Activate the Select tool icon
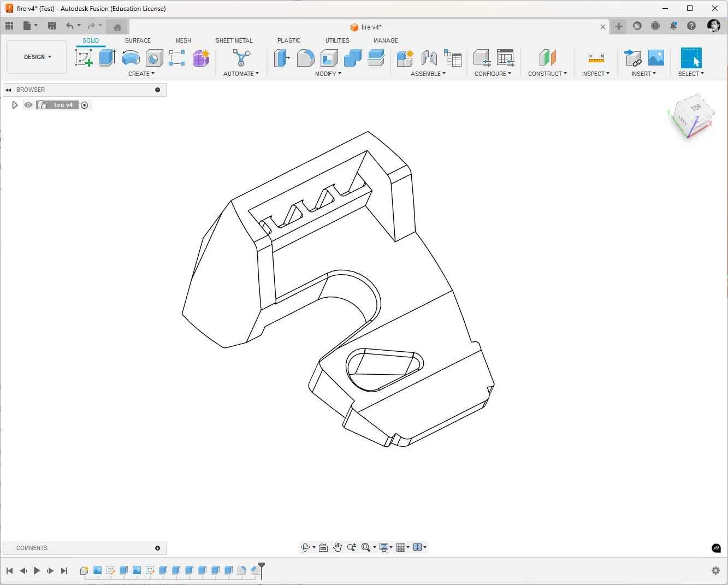The width and height of the screenshot is (728, 585). (x=691, y=57)
